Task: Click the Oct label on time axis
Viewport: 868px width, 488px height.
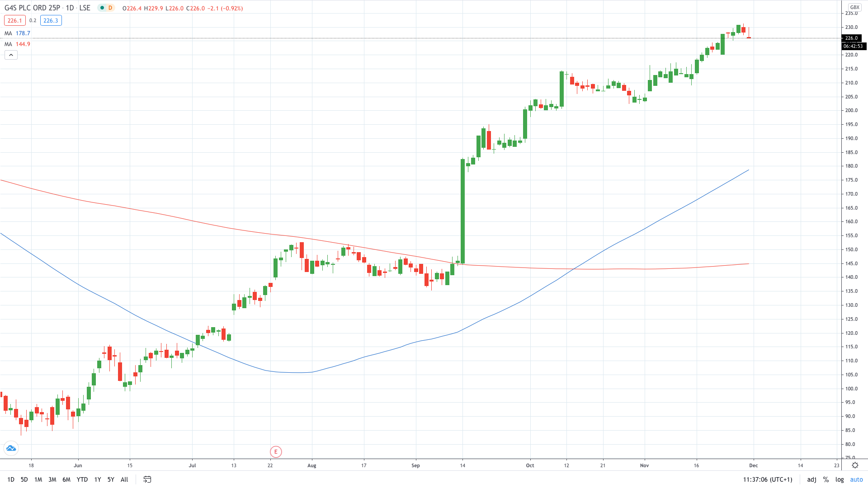Action: [x=530, y=465]
